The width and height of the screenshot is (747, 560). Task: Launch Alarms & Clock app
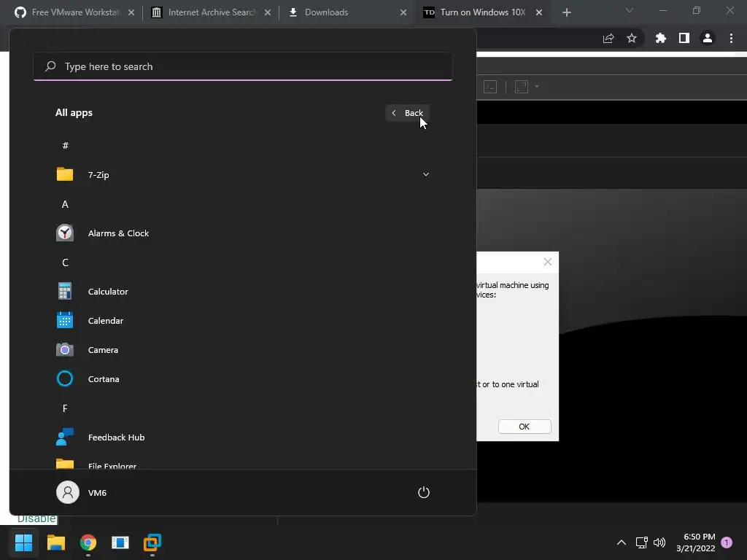(242, 233)
